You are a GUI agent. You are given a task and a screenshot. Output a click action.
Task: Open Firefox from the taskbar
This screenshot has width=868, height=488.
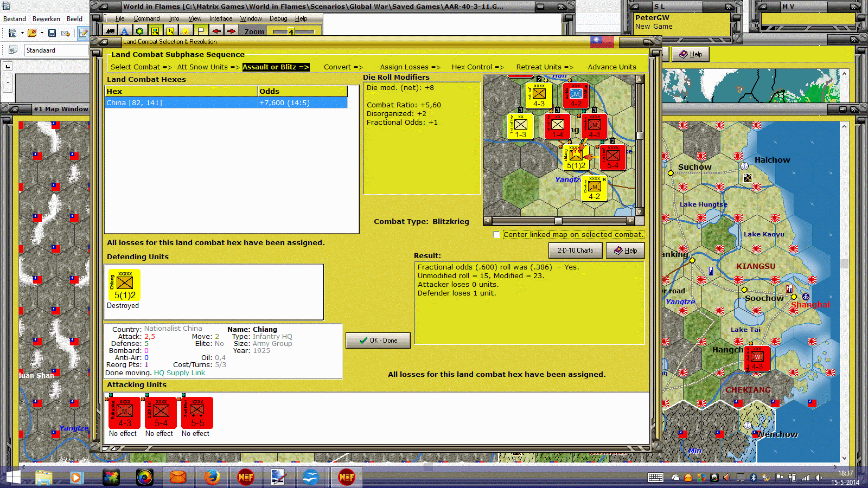pyautogui.click(x=212, y=477)
